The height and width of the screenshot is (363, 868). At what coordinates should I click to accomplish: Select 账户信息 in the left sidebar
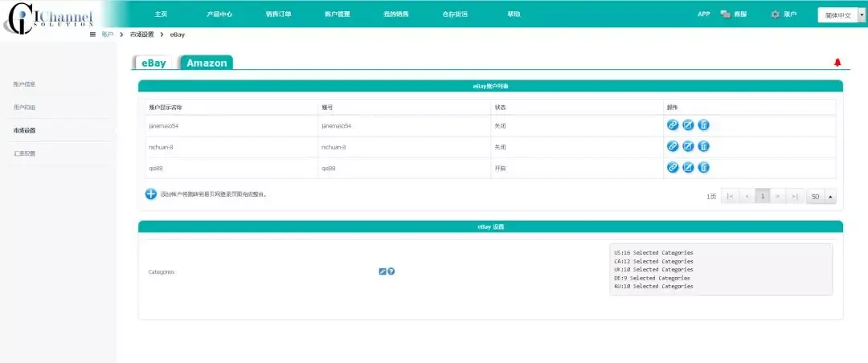coord(24,84)
